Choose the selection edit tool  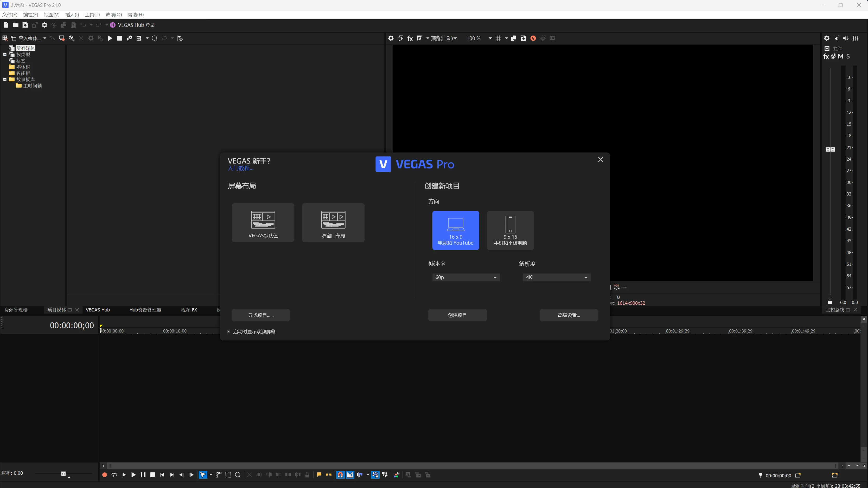tap(228, 475)
